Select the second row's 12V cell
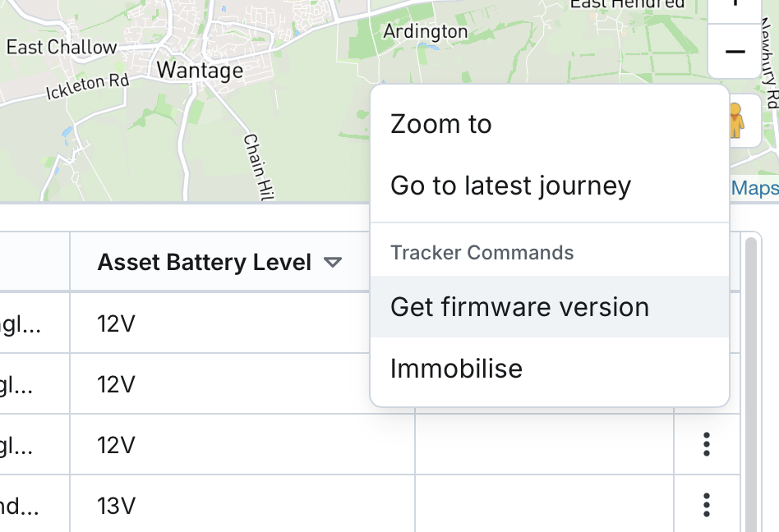This screenshot has height=532, width=779. click(x=116, y=384)
